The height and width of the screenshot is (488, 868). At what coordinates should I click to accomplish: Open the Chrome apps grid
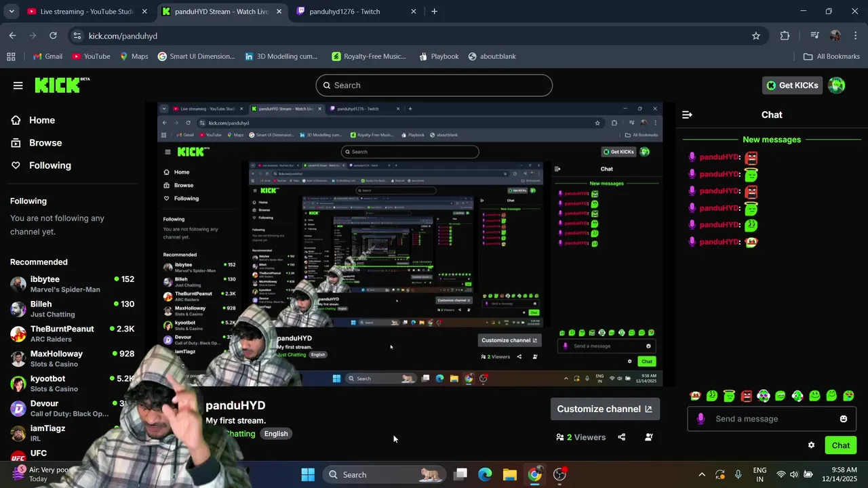click(11, 56)
